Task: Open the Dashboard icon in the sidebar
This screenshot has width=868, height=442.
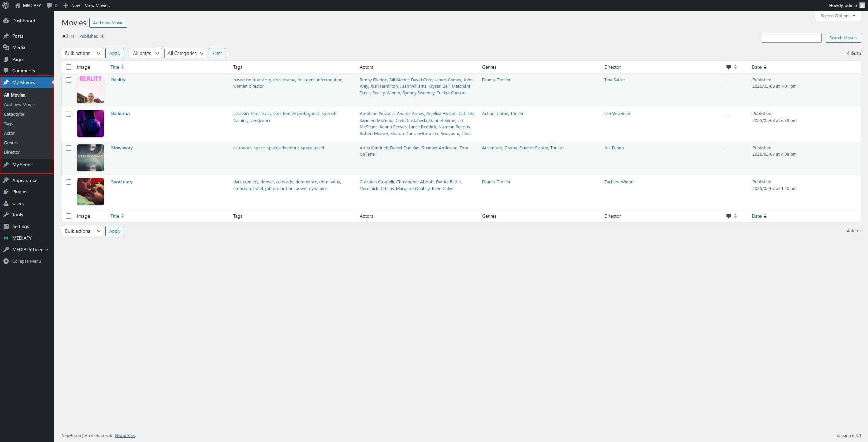Action: (6, 21)
